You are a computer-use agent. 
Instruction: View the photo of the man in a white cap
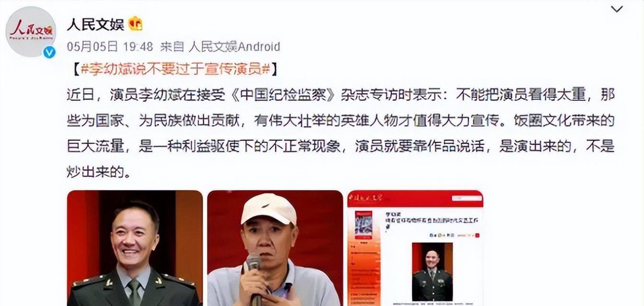coord(275,248)
